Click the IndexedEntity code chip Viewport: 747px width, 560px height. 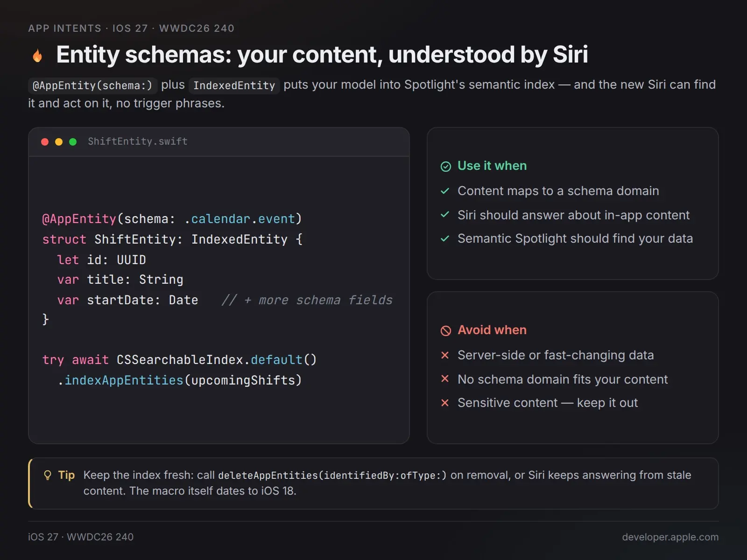pos(234,85)
